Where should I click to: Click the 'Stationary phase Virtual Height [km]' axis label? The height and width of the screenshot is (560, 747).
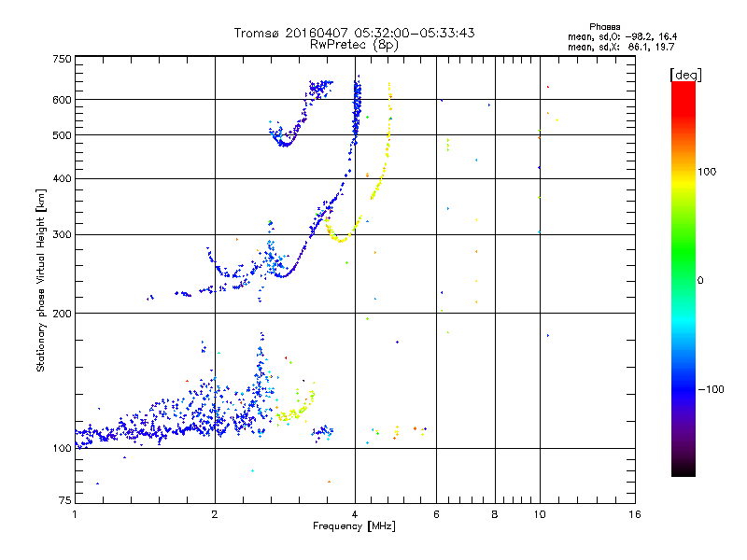tap(41, 280)
